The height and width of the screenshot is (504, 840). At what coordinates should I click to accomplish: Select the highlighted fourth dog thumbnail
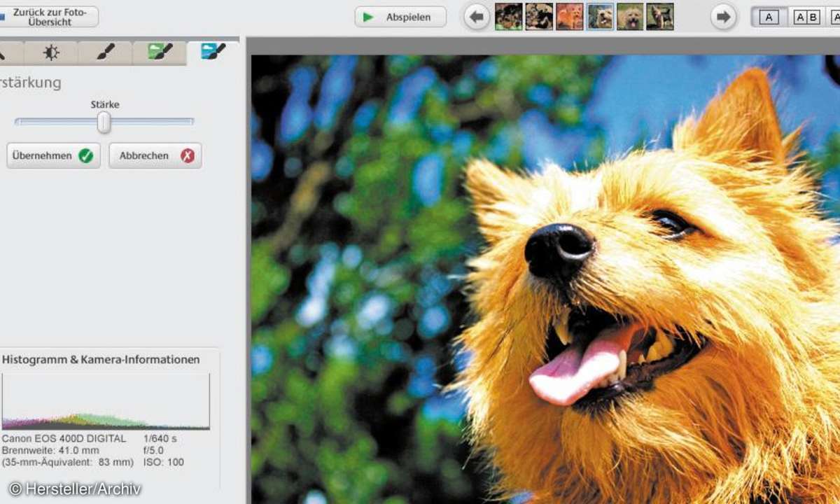click(x=601, y=17)
